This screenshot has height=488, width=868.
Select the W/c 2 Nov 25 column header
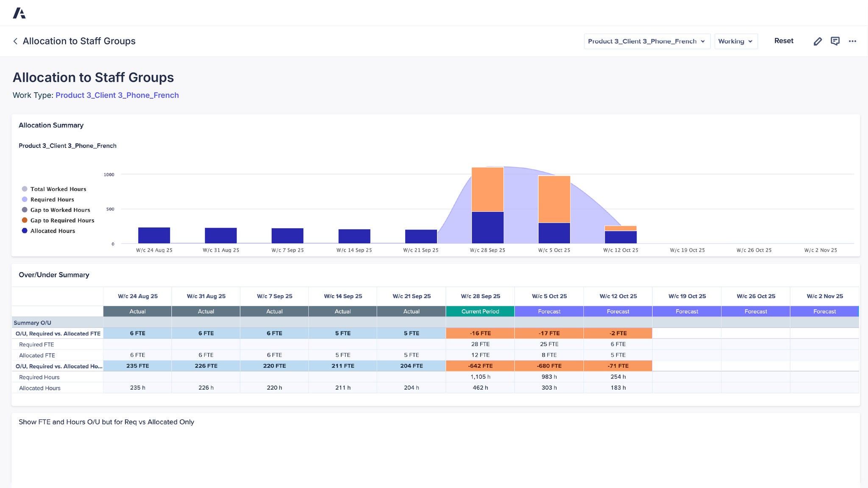click(825, 296)
